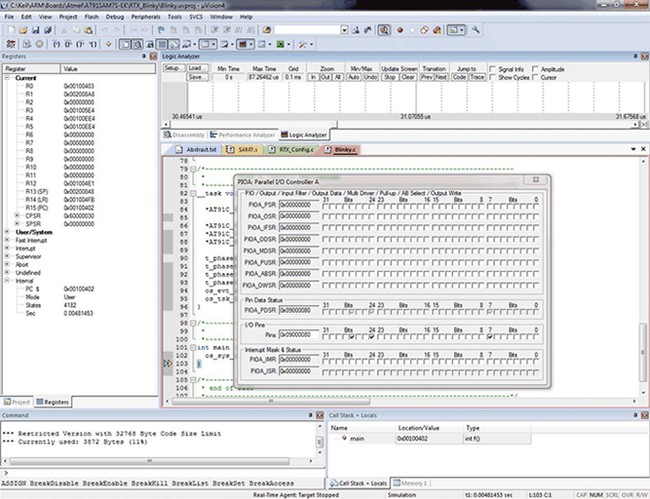Open a file using the folder icon

pos(23,30)
